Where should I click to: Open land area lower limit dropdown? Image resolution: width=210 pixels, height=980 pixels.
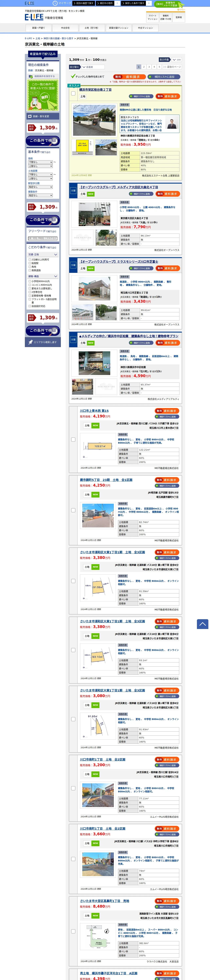point(40,175)
